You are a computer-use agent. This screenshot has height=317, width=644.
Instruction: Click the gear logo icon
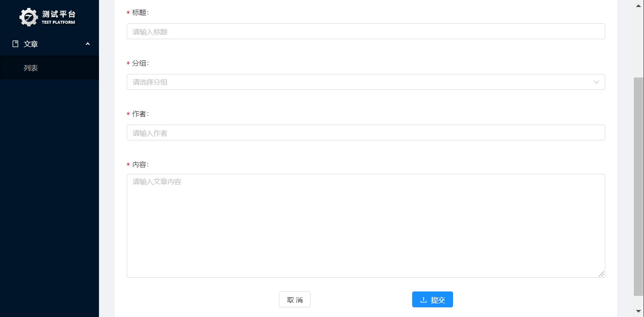[x=29, y=17]
